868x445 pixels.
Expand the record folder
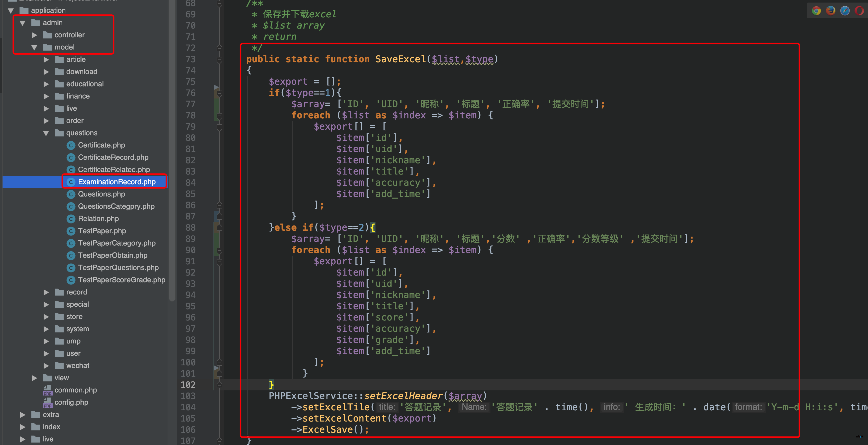[46, 292]
